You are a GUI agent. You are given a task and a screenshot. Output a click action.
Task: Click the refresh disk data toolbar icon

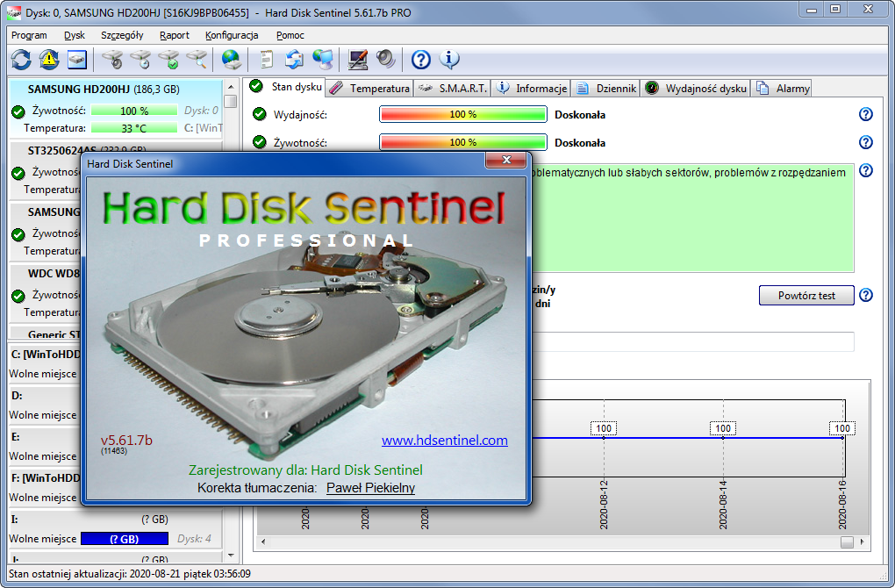[x=21, y=60]
